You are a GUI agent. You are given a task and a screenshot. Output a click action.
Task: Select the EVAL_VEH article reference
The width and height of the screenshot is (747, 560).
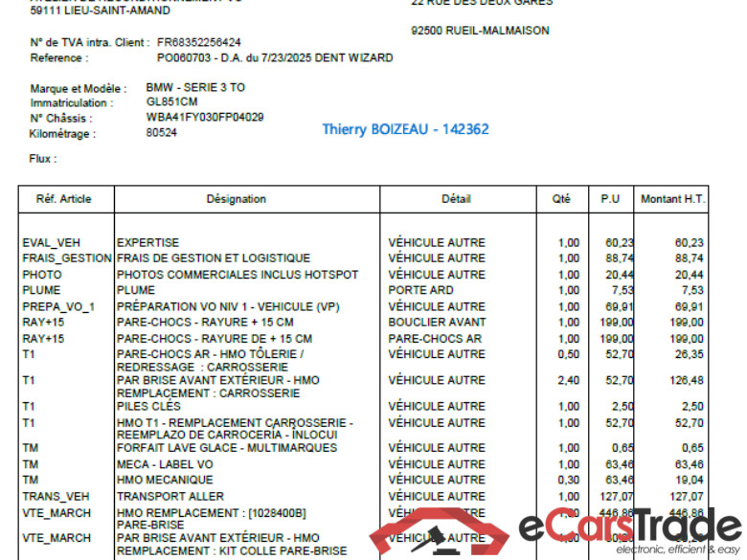51,243
